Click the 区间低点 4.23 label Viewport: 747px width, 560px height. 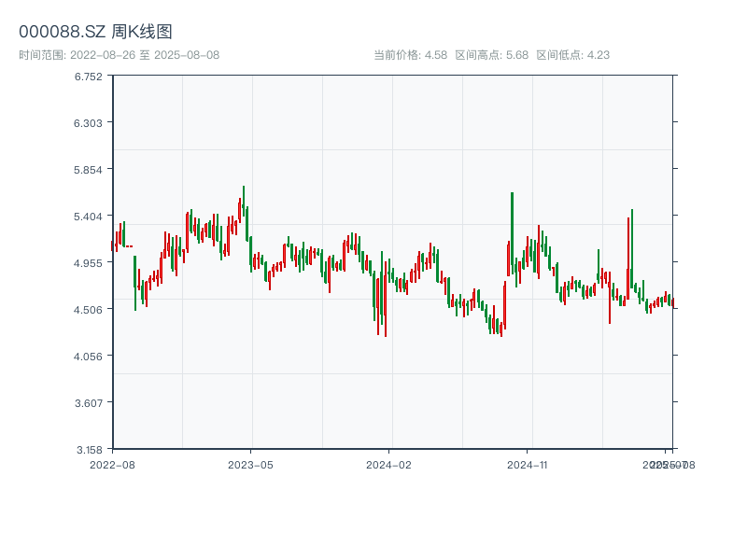click(x=572, y=55)
